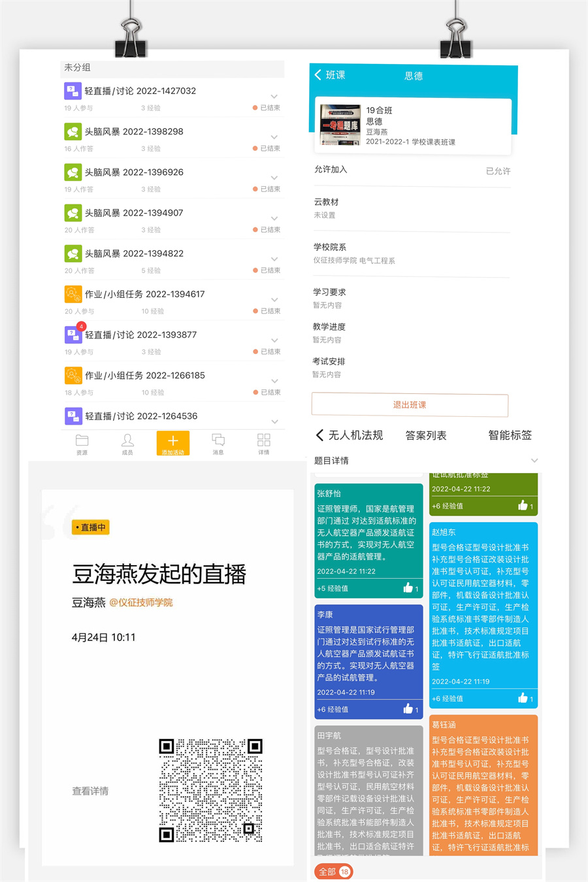Tap the 19合班 course cover thumbnail
The width and height of the screenshot is (588, 882).
pos(340,125)
